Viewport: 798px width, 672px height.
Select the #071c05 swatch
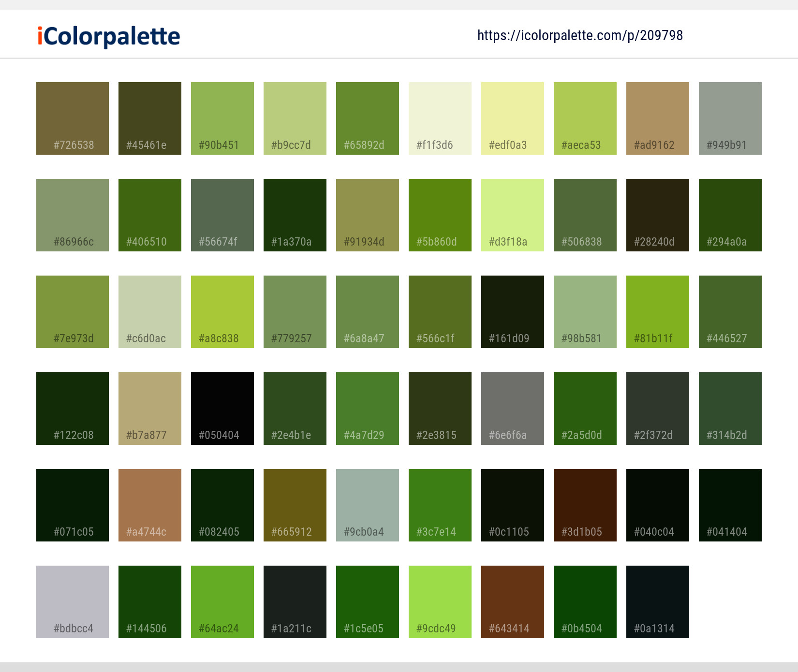[x=73, y=505]
